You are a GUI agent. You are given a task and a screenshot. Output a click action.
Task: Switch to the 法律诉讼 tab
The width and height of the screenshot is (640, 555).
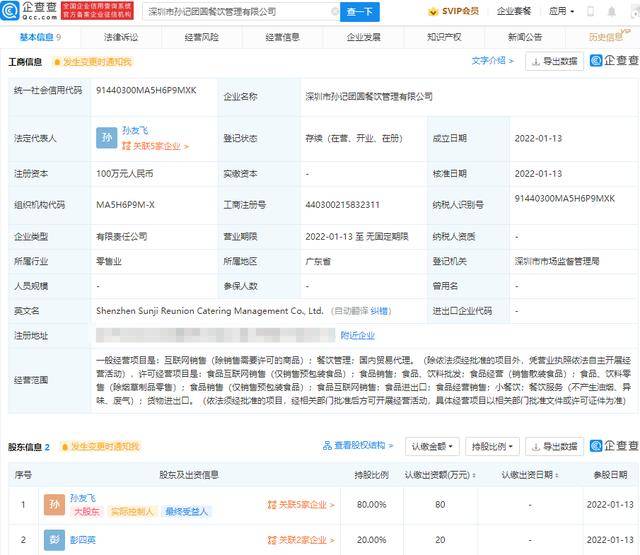[121, 37]
